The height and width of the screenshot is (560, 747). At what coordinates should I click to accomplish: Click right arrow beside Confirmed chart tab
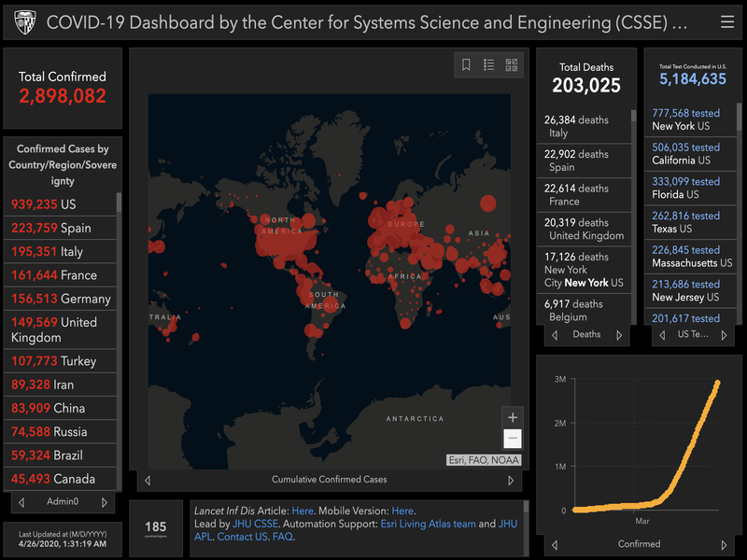click(x=725, y=544)
